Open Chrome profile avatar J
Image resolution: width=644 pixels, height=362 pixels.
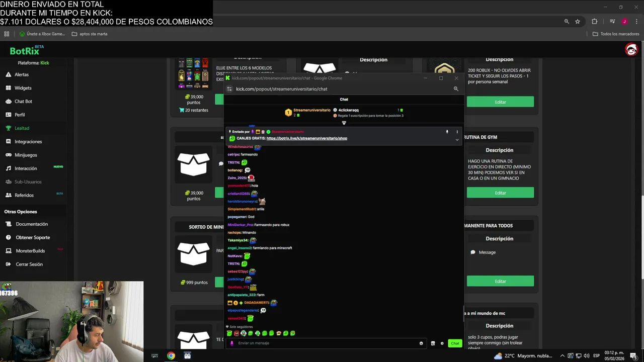point(624,22)
